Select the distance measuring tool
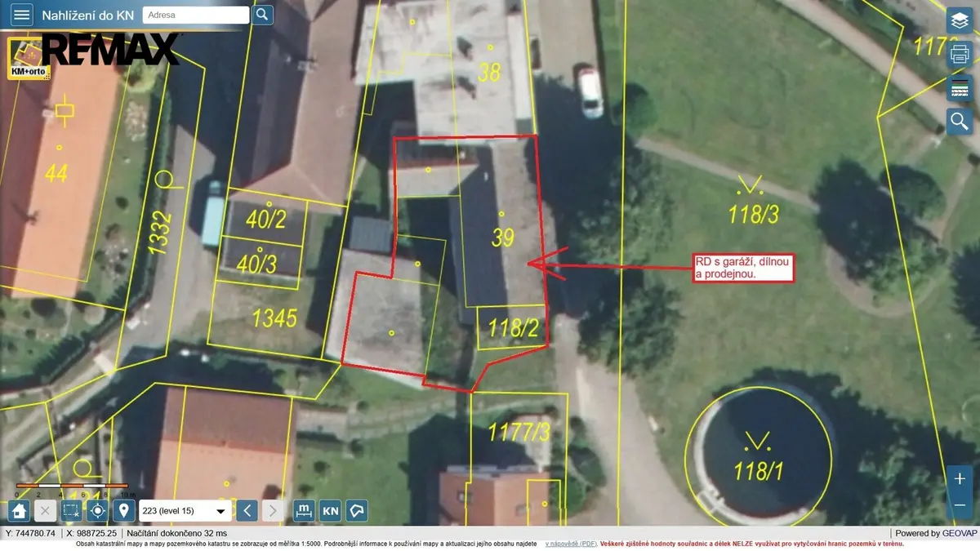Image resolution: width=980 pixels, height=551 pixels. tap(304, 511)
